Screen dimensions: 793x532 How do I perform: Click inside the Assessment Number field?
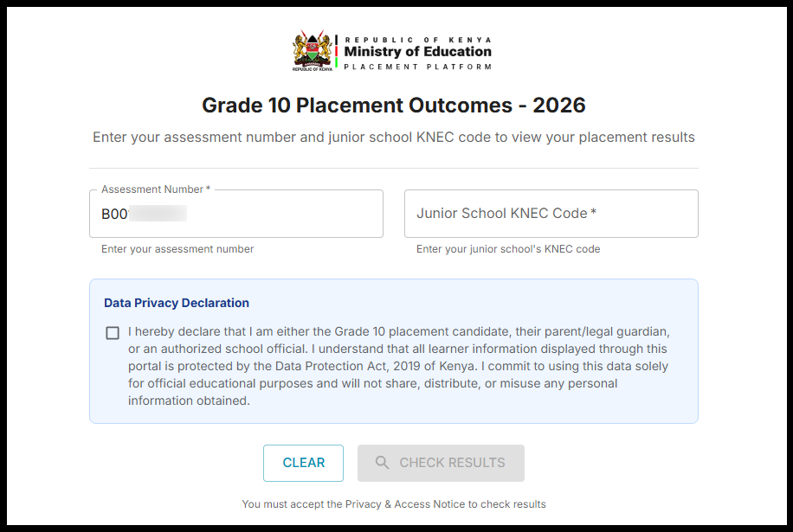pos(235,213)
